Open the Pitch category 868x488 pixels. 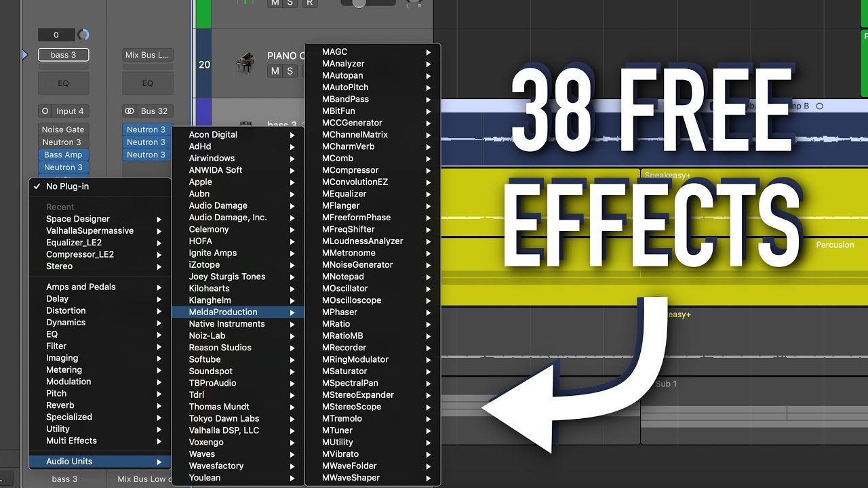point(100,394)
